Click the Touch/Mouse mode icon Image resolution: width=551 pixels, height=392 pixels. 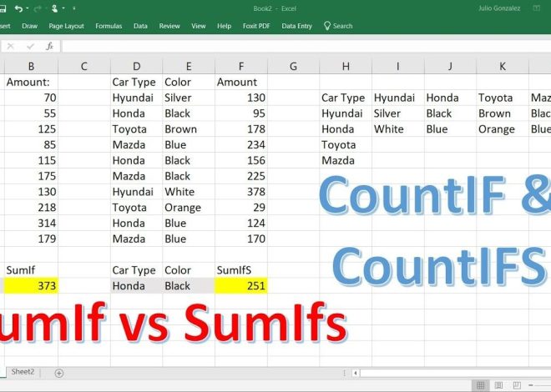pos(54,8)
